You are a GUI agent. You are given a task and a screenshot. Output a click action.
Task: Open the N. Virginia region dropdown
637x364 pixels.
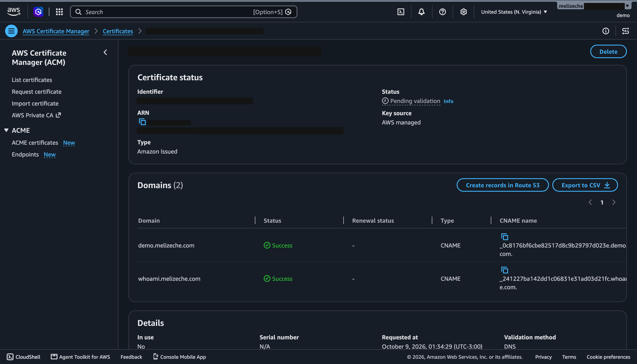coord(514,12)
